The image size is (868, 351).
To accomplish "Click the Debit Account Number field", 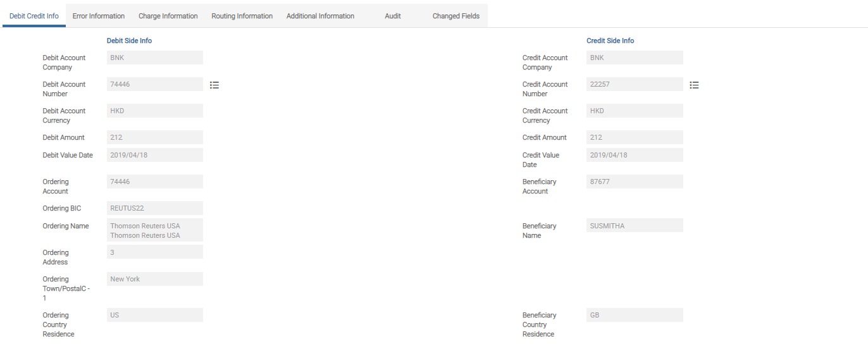I will tap(155, 84).
